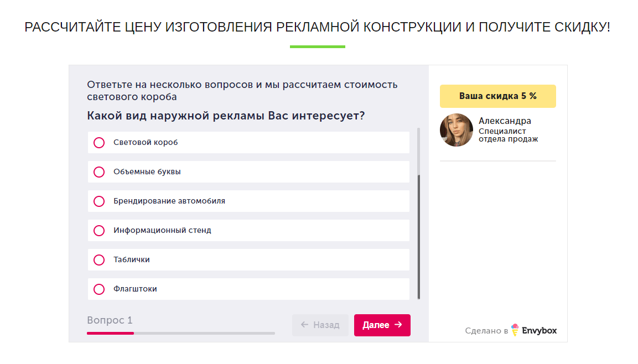Click the Флагштоки answer row text

click(135, 289)
